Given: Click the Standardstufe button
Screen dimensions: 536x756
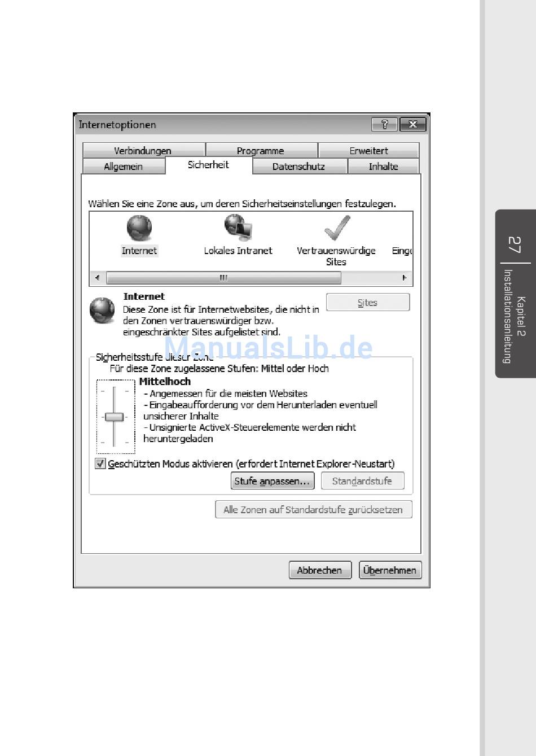Looking at the screenshot, I should coord(362,481).
